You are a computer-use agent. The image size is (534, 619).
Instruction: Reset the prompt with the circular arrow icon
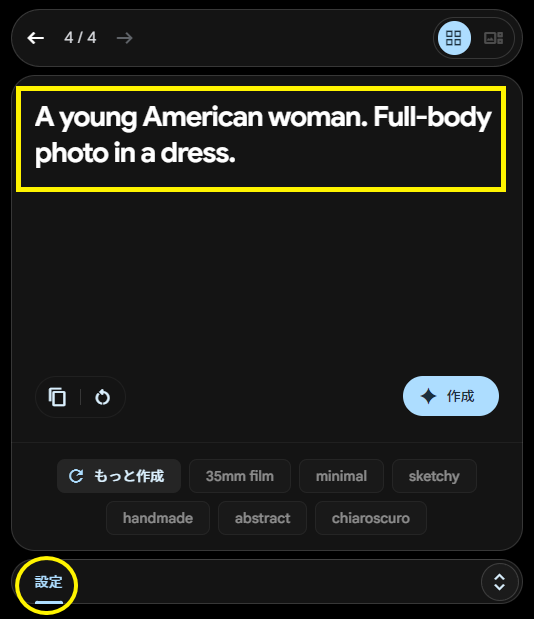coord(103,397)
